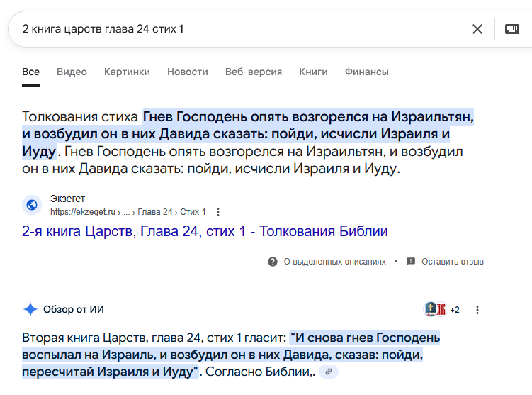The width and height of the screenshot is (532, 395).
Task: Switch to the Картинки tab
Action: 127,72
